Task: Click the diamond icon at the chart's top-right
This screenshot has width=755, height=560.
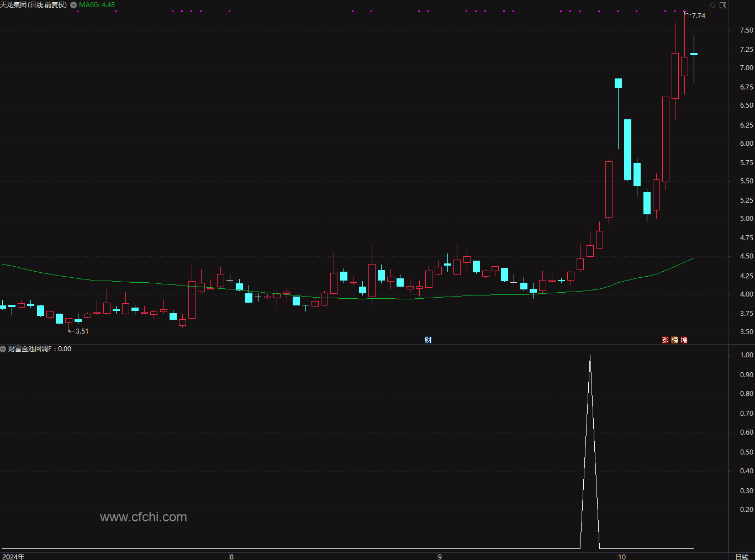Action: (x=712, y=5)
